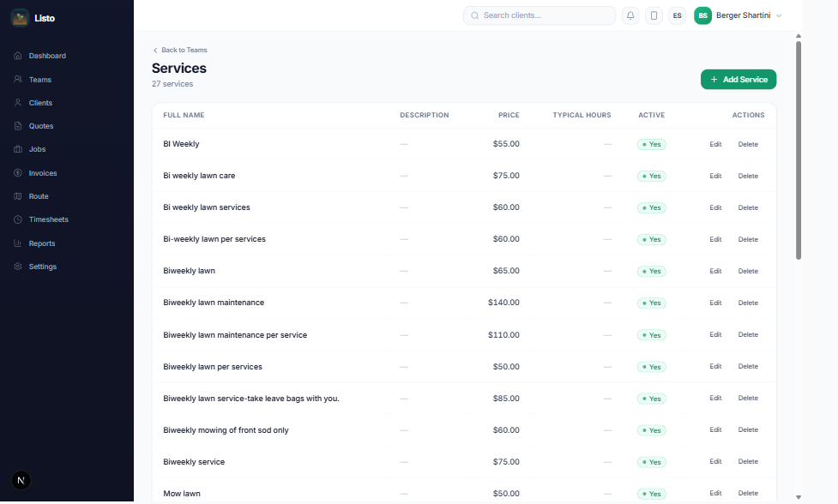Edit Bi-weekly lawn per services
The image size is (838, 504).
click(x=715, y=239)
